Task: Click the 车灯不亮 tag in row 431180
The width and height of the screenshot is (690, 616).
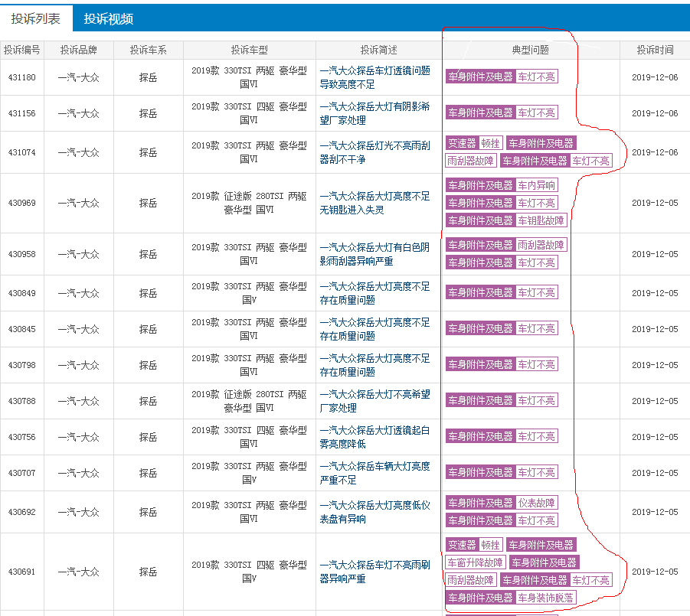Action: coord(536,77)
